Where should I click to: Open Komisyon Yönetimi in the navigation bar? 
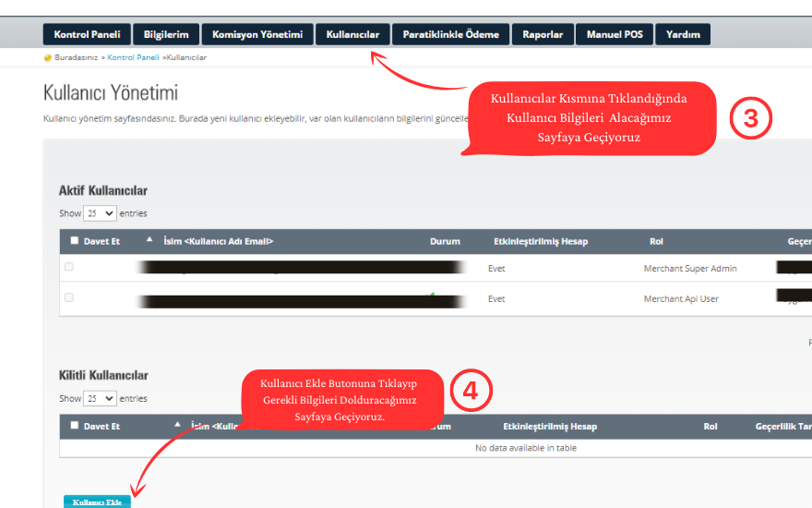[257, 35]
